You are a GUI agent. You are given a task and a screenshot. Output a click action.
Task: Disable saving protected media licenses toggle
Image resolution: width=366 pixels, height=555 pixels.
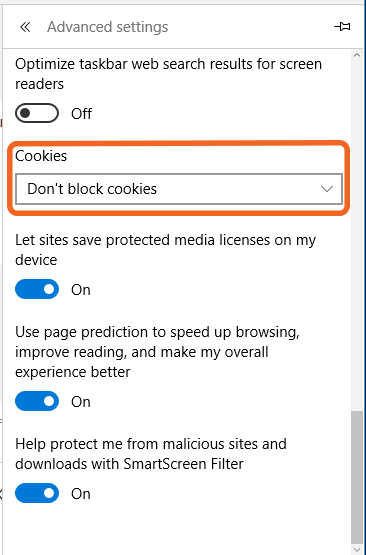point(37,289)
